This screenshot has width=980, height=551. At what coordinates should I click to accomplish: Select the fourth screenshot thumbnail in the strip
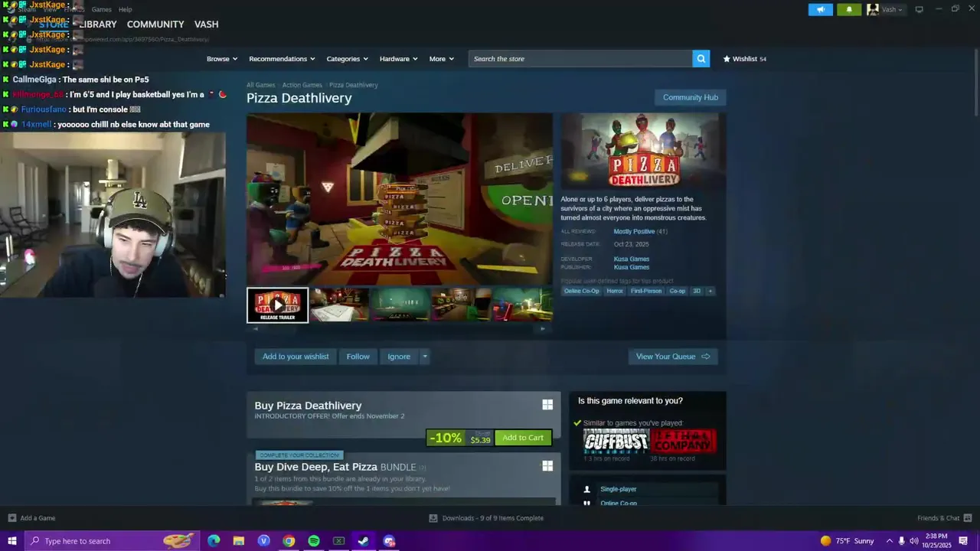[461, 305]
